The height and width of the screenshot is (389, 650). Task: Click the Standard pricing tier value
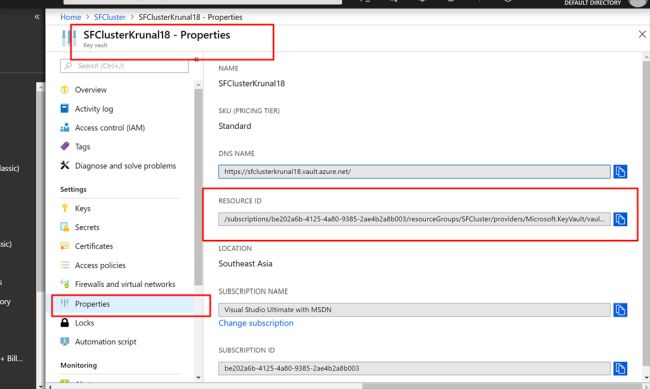pyautogui.click(x=235, y=126)
